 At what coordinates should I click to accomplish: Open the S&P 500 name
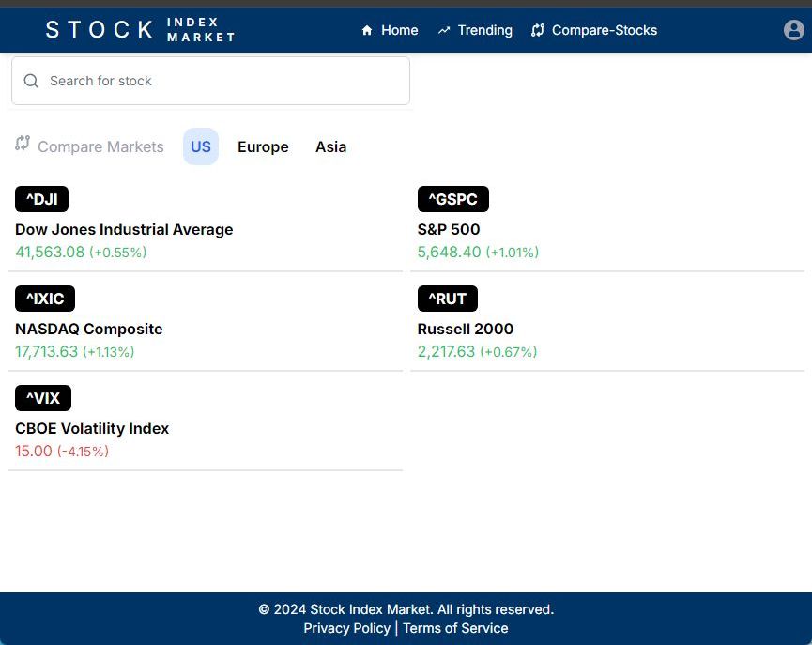449,229
